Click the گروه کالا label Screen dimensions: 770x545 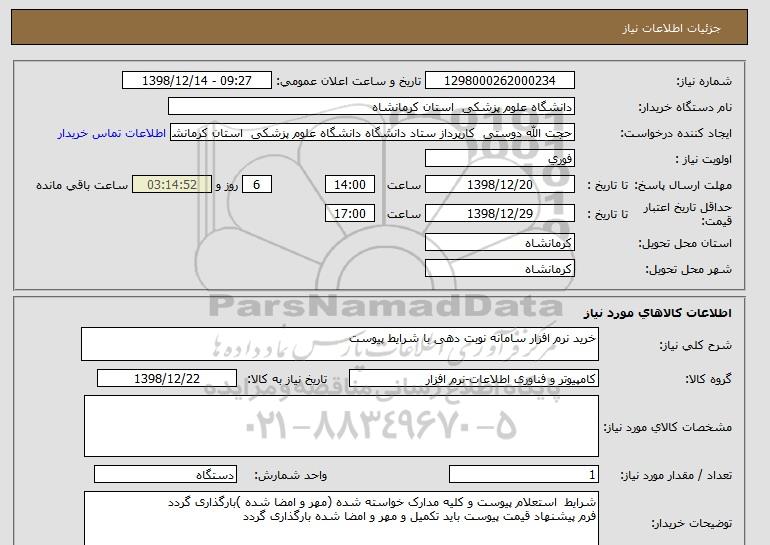point(708,379)
